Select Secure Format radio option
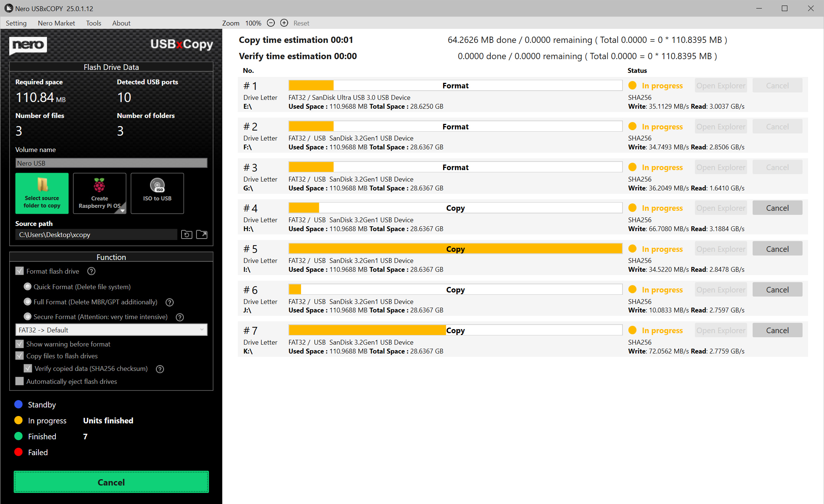The height and width of the screenshot is (504, 824). 27,317
